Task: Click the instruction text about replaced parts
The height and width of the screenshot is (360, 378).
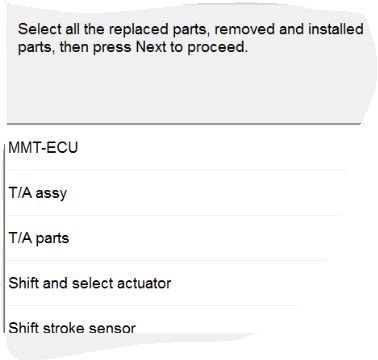Action: tap(190, 38)
